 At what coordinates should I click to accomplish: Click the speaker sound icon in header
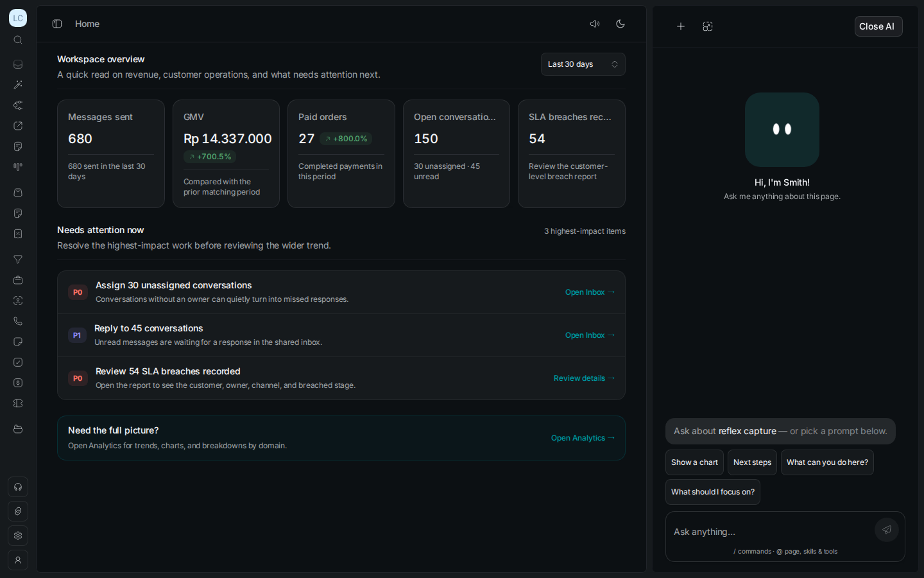(x=595, y=24)
